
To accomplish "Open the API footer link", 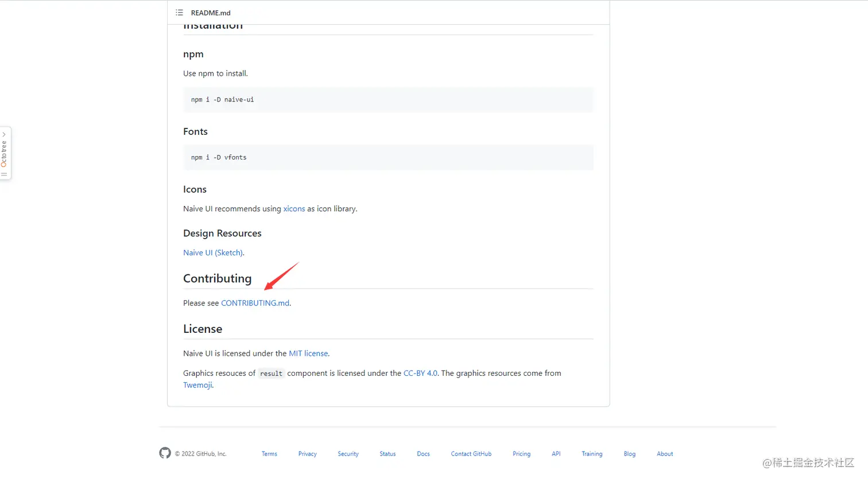I will (x=556, y=454).
